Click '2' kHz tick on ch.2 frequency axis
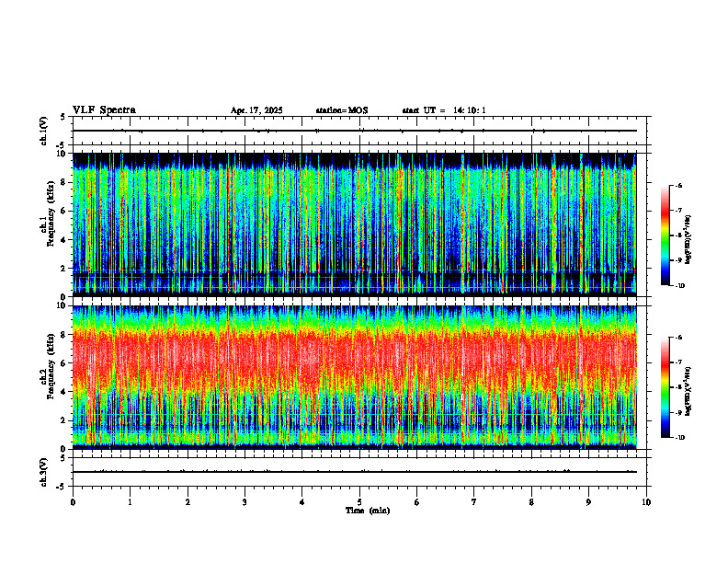 click(x=64, y=420)
